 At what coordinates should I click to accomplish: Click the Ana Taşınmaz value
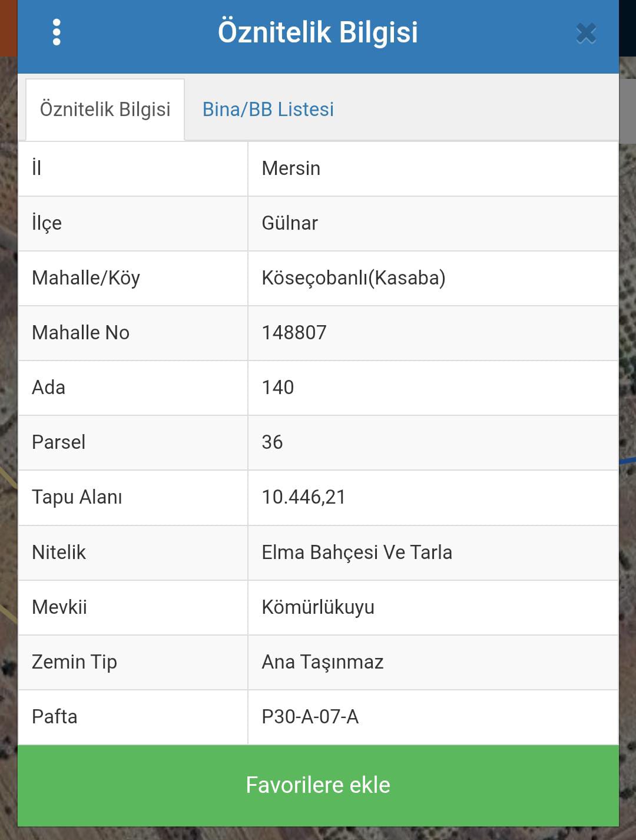click(323, 662)
